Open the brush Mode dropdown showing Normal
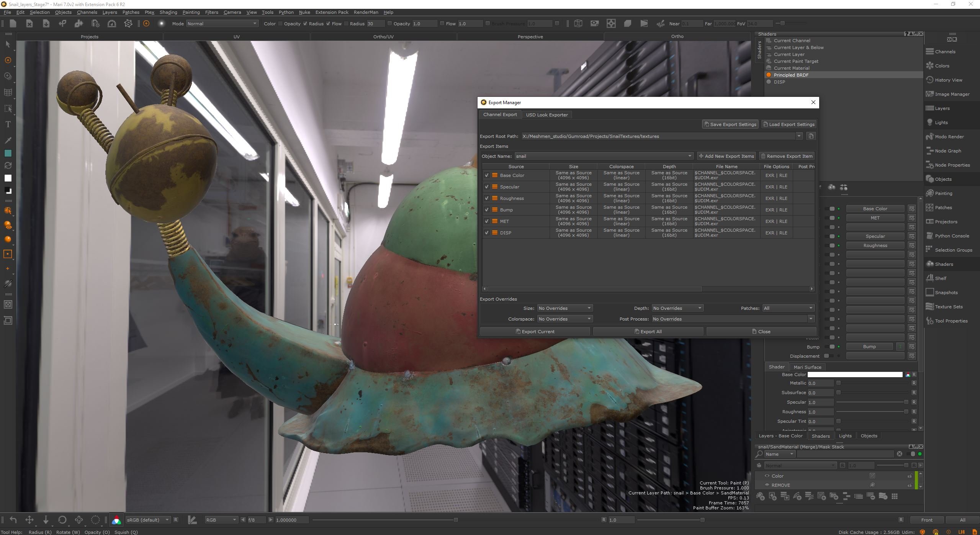Viewport: 980px width, 535px height. [x=222, y=23]
